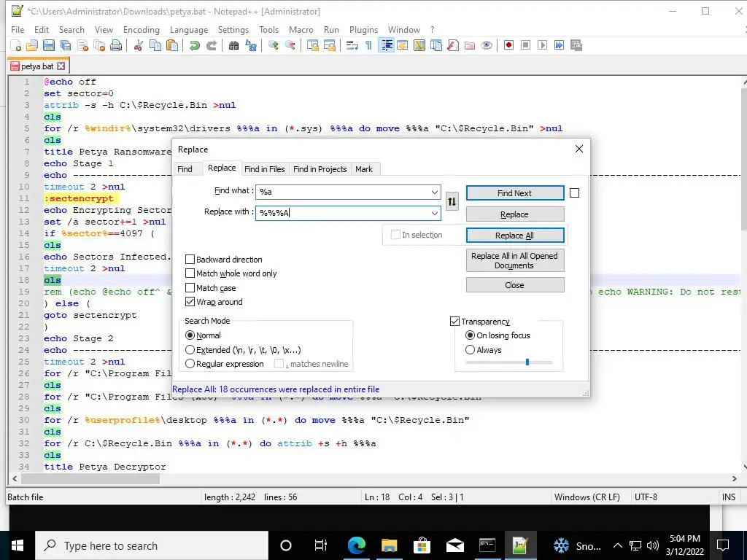Select Normal search mode

point(190,335)
